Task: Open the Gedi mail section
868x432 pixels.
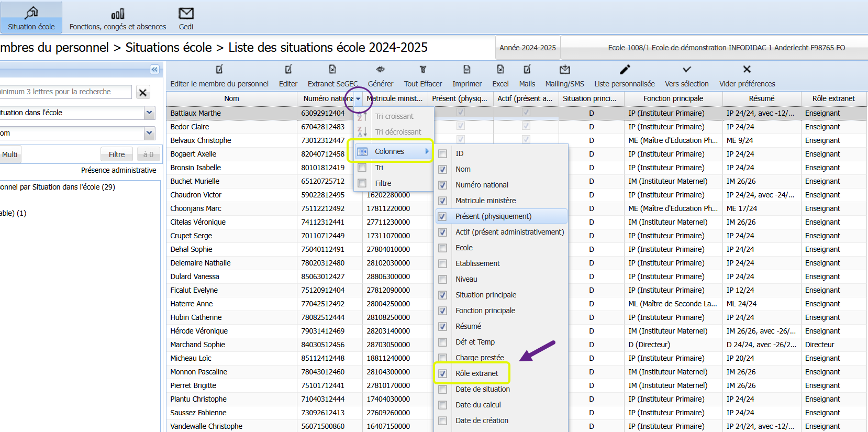Action: (186, 17)
